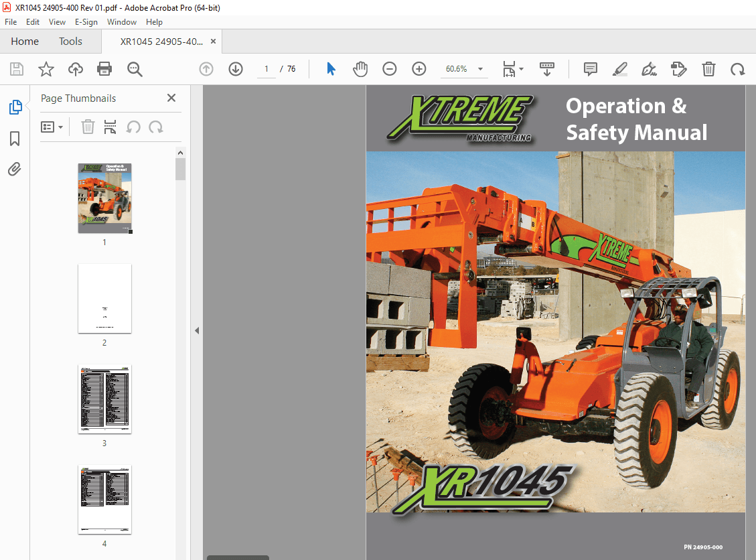This screenshot has width=756, height=560.
Task: Select page 3 thumbnail
Action: click(x=104, y=399)
